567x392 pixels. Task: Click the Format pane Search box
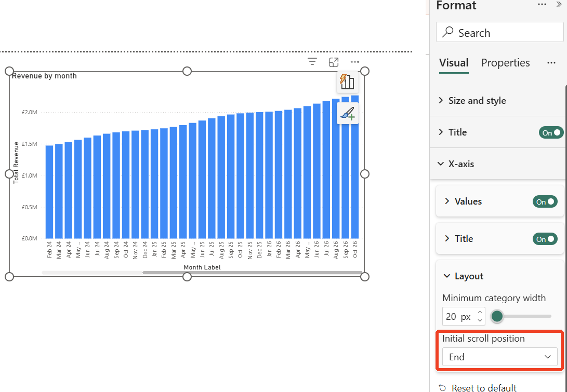pyautogui.click(x=500, y=33)
